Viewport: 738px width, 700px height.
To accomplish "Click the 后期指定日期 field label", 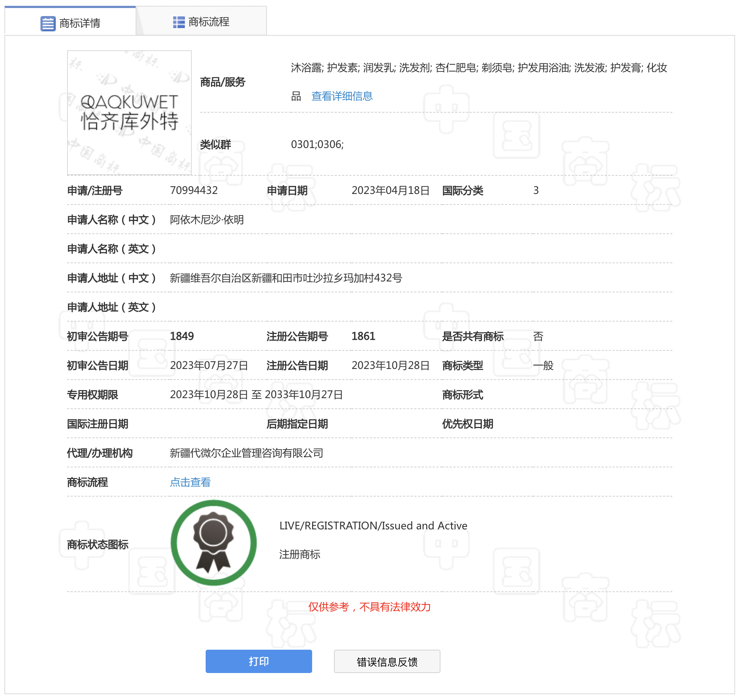I will pyautogui.click(x=297, y=424).
